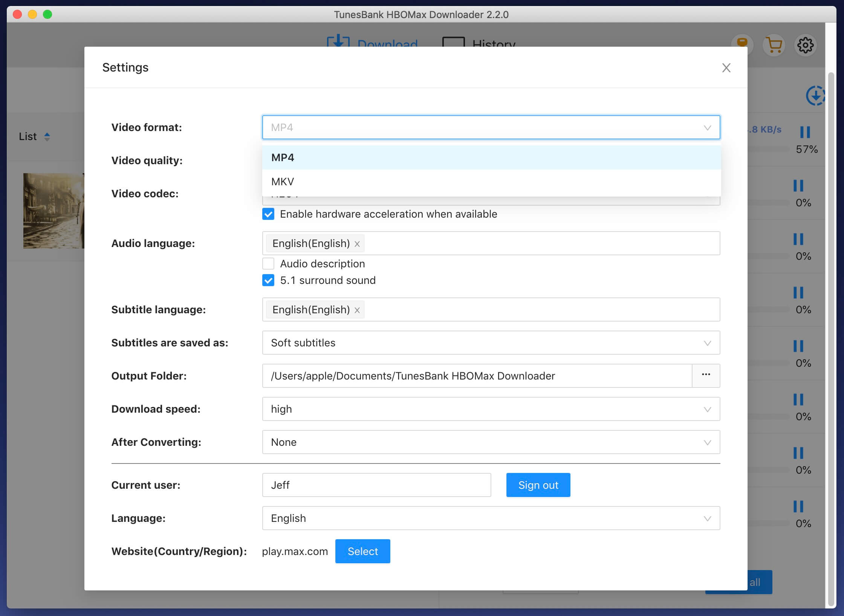
Task: Open the shopping cart icon
Action: pyautogui.click(x=774, y=45)
